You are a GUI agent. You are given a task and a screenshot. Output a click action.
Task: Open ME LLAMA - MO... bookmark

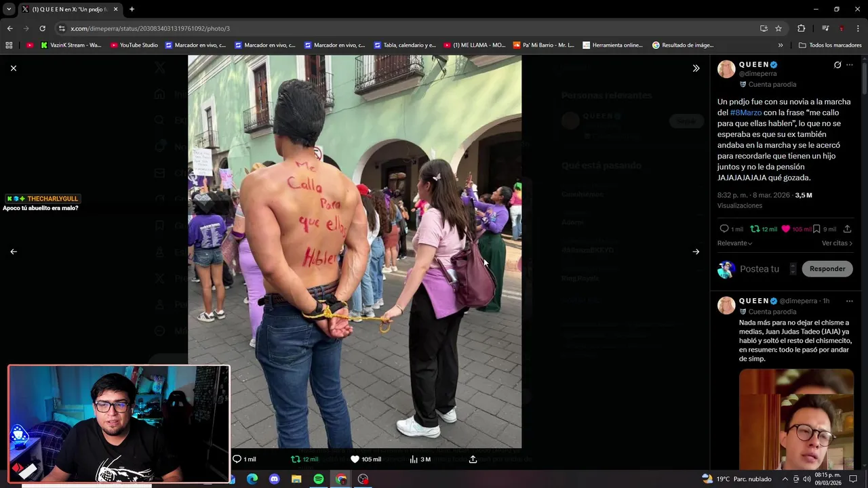pyautogui.click(x=475, y=45)
